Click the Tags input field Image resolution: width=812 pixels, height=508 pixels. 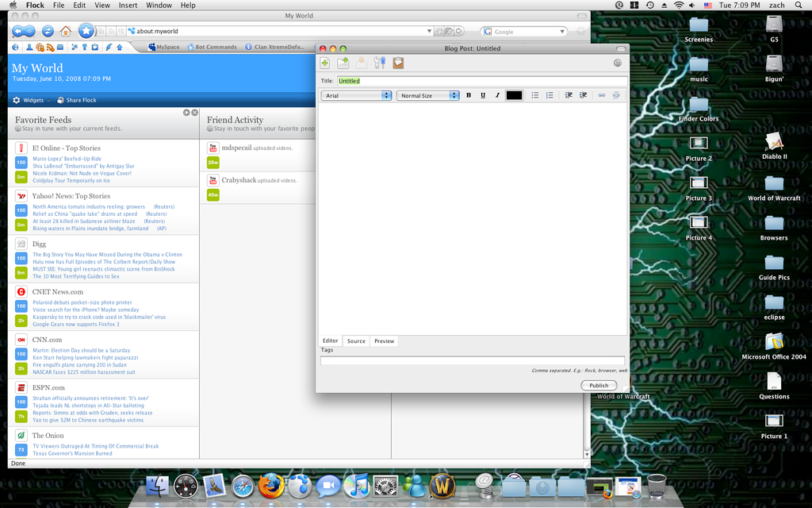click(x=473, y=361)
